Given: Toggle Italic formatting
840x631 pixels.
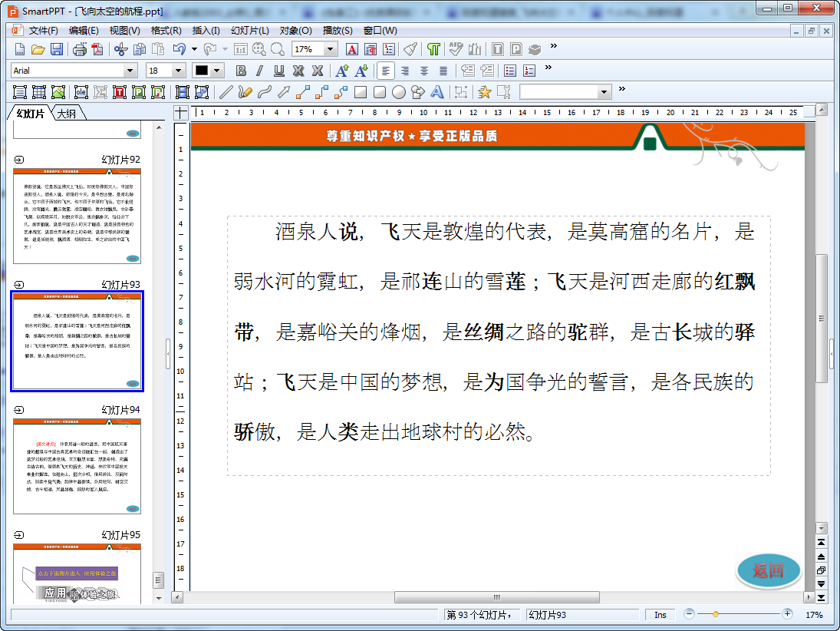Looking at the screenshot, I should tap(260, 71).
